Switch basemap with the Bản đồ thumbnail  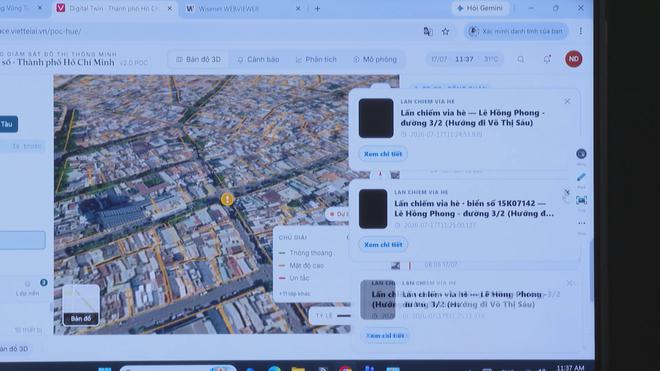81,305
